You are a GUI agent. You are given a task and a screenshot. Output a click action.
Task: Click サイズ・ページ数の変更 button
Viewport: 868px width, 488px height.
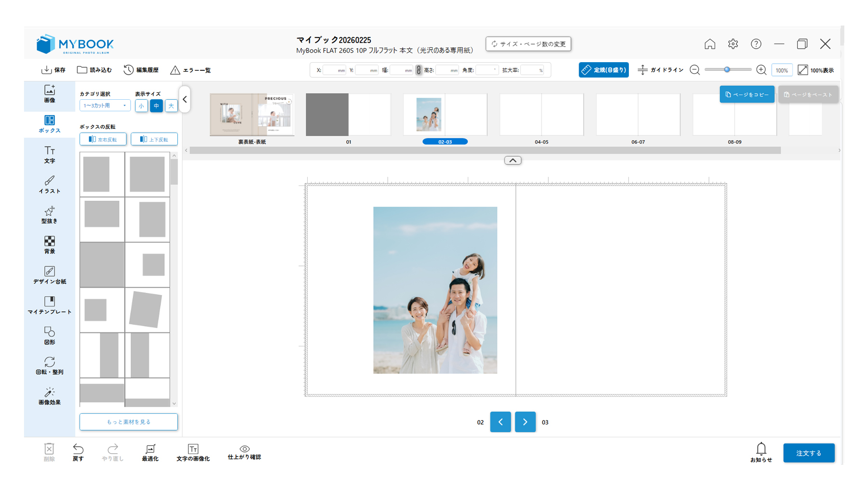coord(529,44)
